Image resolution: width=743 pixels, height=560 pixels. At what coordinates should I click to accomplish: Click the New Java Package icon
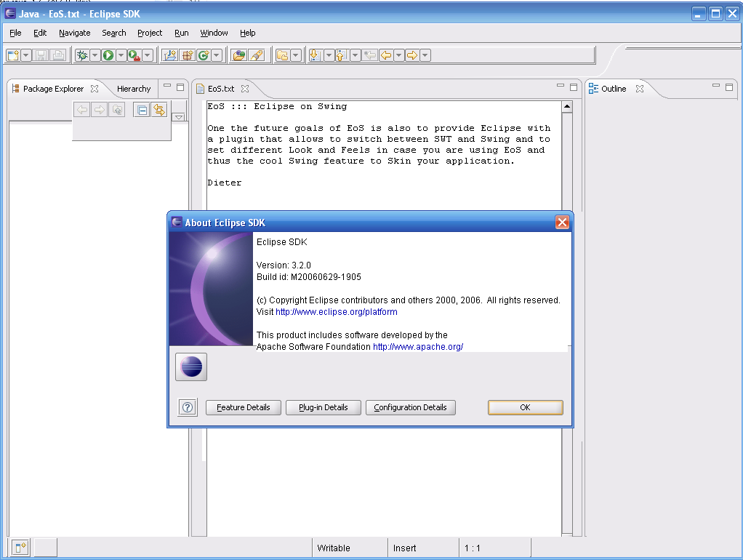pyautogui.click(x=187, y=55)
